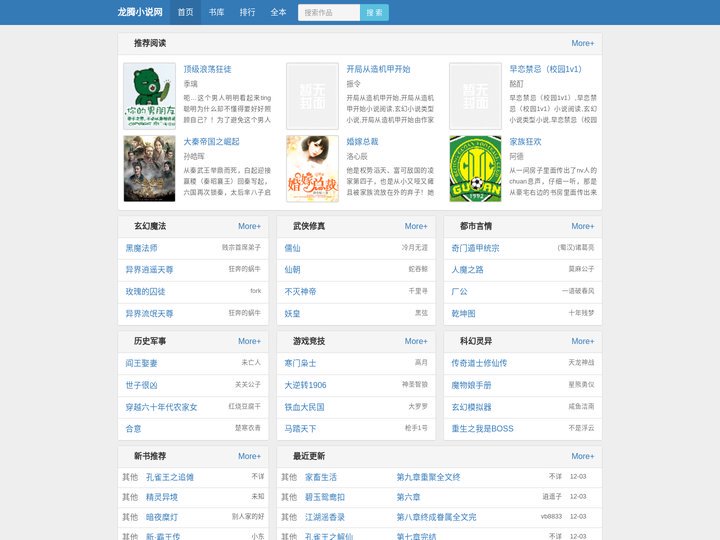
Task: Open the novel 异界流氓天尊
Action: click(149, 314)
